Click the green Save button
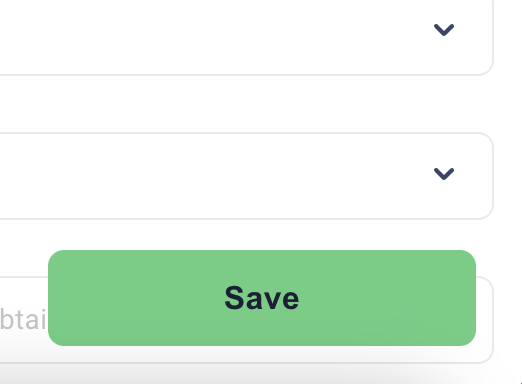This screenshot has width=522, height=384. [262, 298]
